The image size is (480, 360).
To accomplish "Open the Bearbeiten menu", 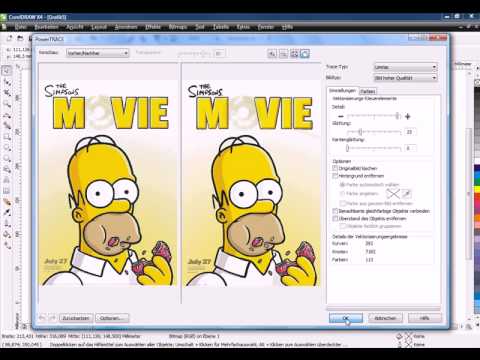I will [46, 27].
